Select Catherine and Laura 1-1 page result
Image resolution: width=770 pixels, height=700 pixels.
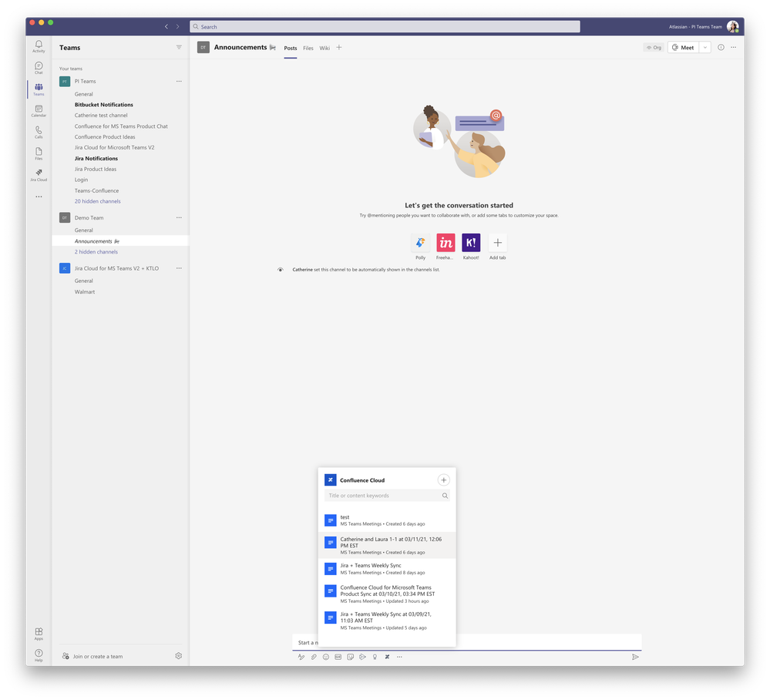[x=387, y=545]
